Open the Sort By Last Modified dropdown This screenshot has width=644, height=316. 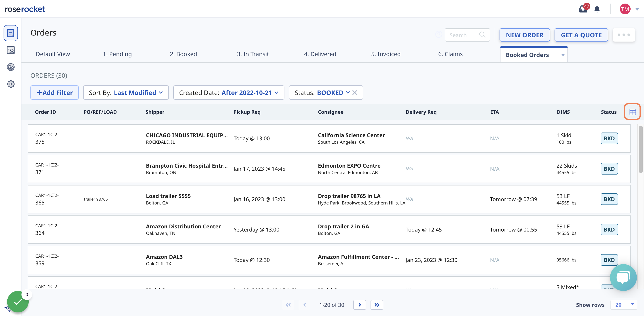tap(126, 93)
